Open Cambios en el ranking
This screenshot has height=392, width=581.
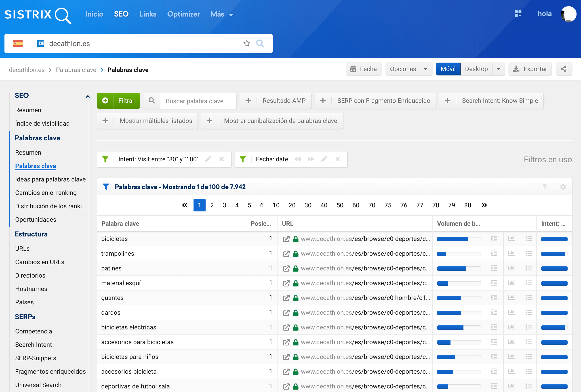point(46,193)
